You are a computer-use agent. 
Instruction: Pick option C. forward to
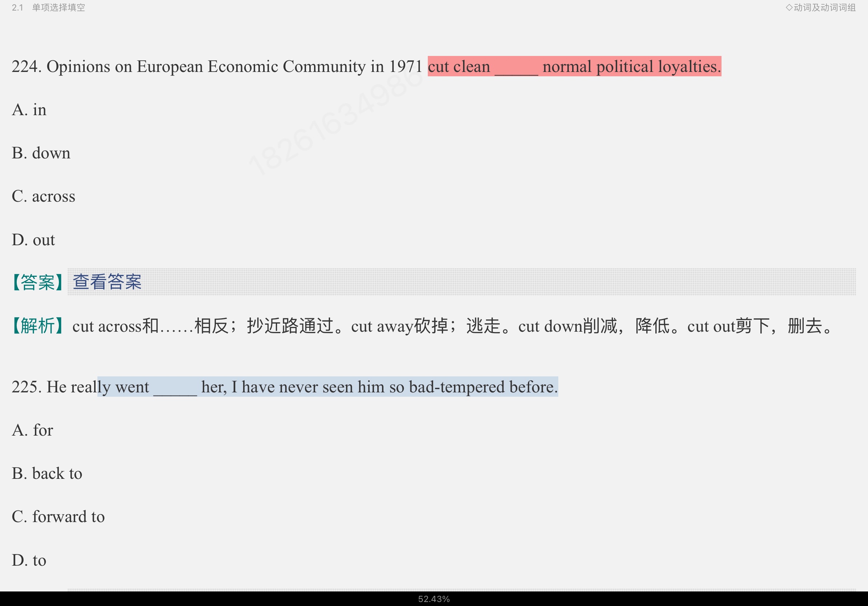point(58,517)
